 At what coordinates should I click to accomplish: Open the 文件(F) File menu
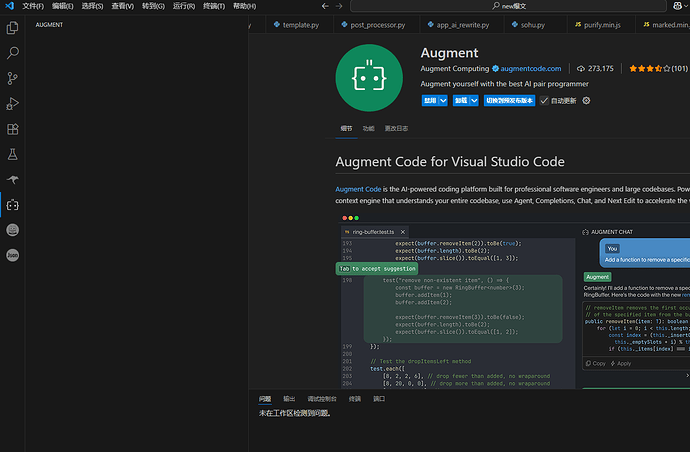pos(33,6)
